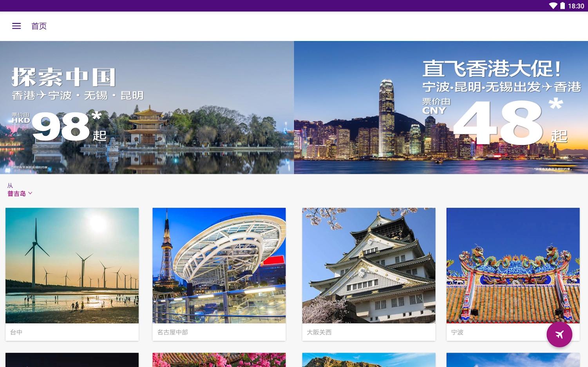The image size is (588, 367).
Task: Open the 直飞香港大促 CNY 48 banner
Action: point(441,107)
